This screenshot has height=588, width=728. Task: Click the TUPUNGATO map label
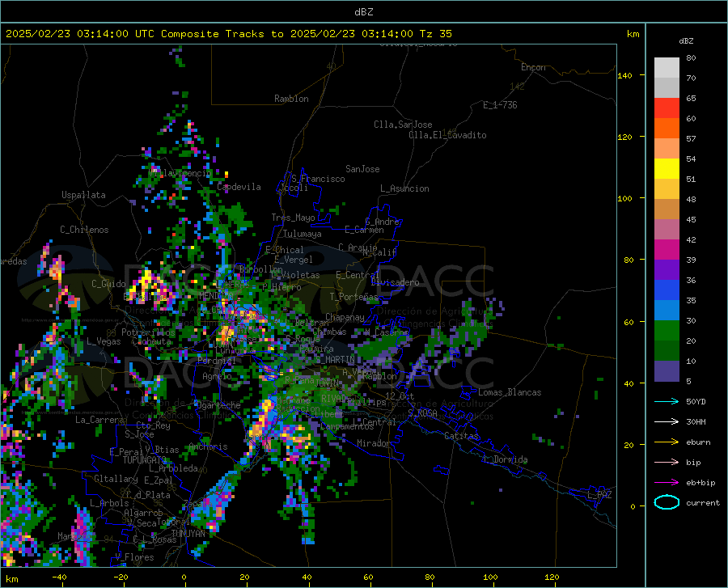[x=145, y=460]
